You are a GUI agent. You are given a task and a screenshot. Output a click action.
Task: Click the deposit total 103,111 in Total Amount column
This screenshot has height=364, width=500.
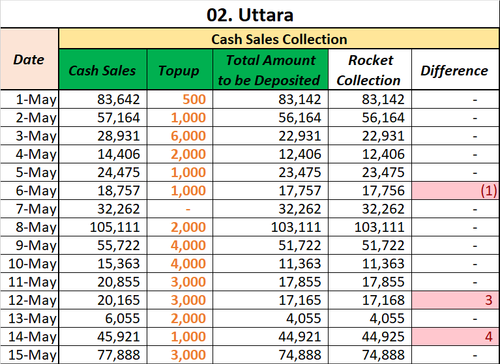[x=270, y=227]
